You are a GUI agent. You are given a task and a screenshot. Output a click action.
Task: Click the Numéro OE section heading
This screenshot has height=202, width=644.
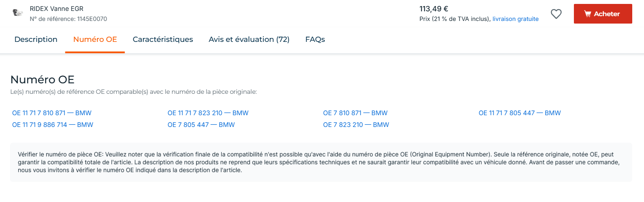[43, 79]
